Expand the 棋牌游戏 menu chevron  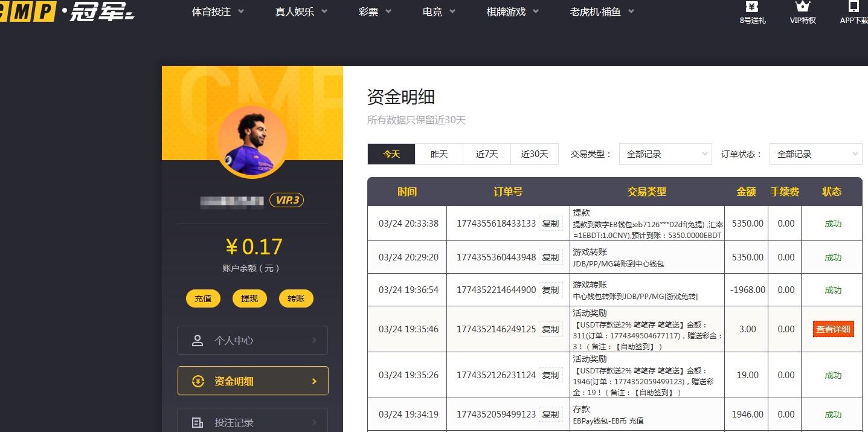coord(536,11)
